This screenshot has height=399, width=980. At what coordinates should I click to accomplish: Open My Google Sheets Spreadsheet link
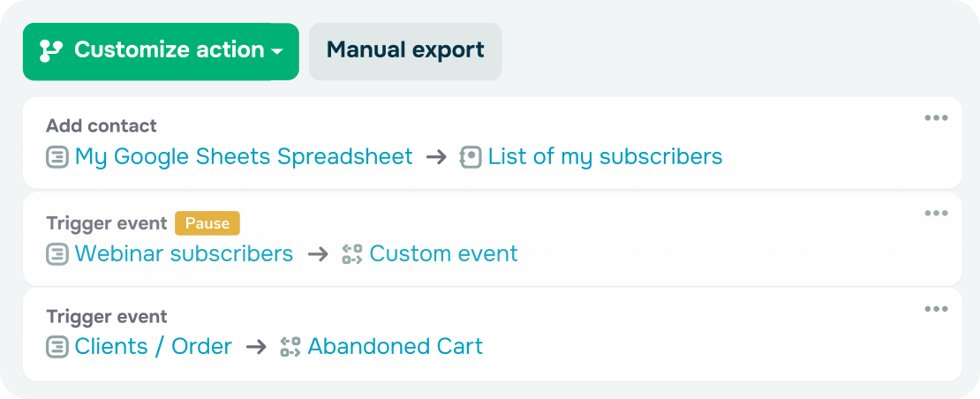tap(244, 157)
